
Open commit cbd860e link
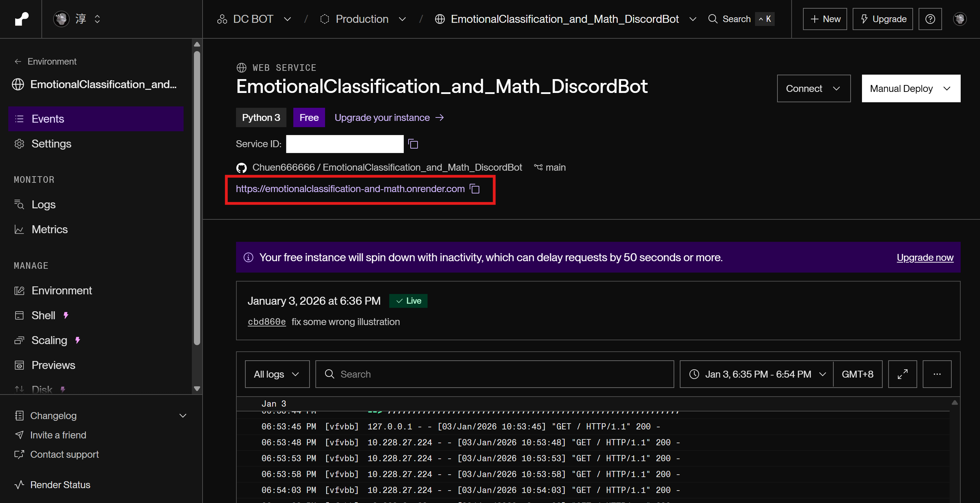(266, 322)
